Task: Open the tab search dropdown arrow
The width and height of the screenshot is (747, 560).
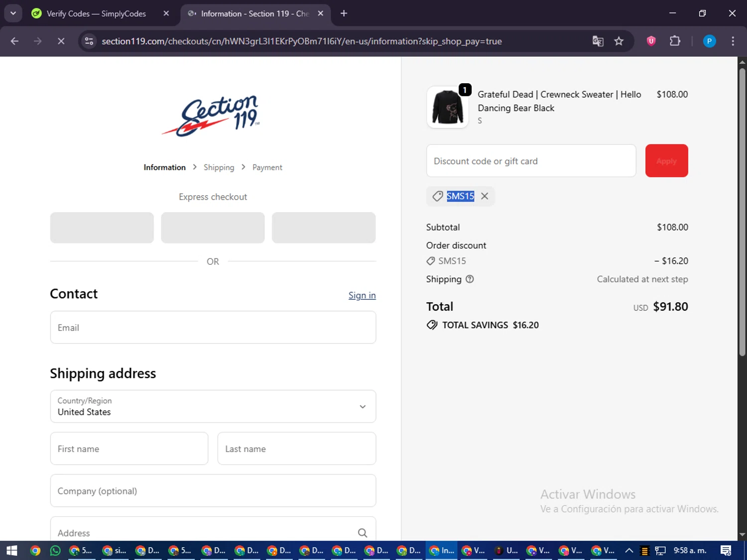Action: 13,13
